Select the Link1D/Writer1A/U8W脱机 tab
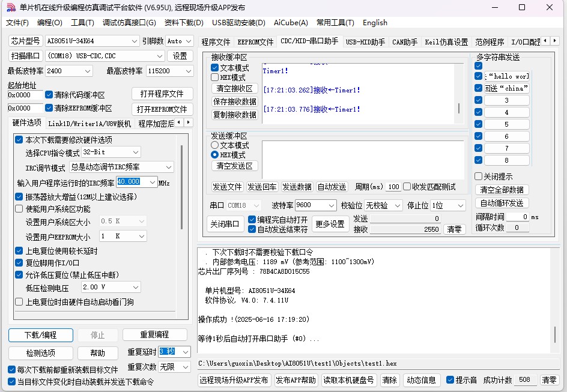 [x=89, y=124]
